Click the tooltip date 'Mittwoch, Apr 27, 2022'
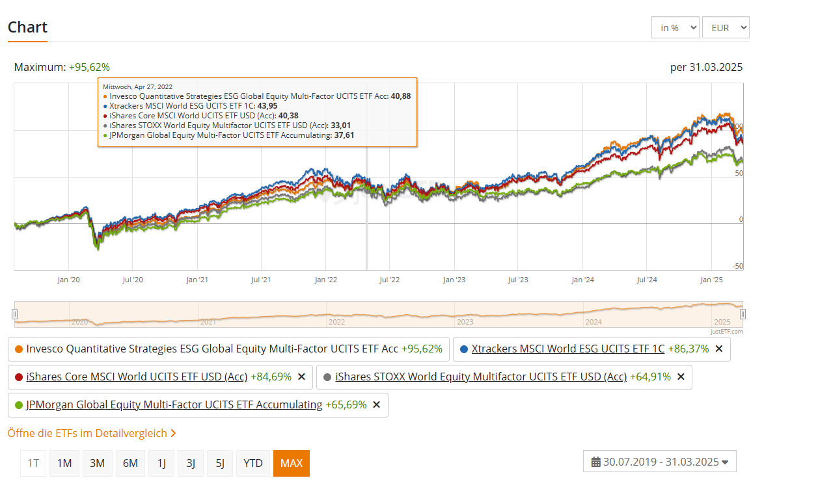 tap(137, 86)
